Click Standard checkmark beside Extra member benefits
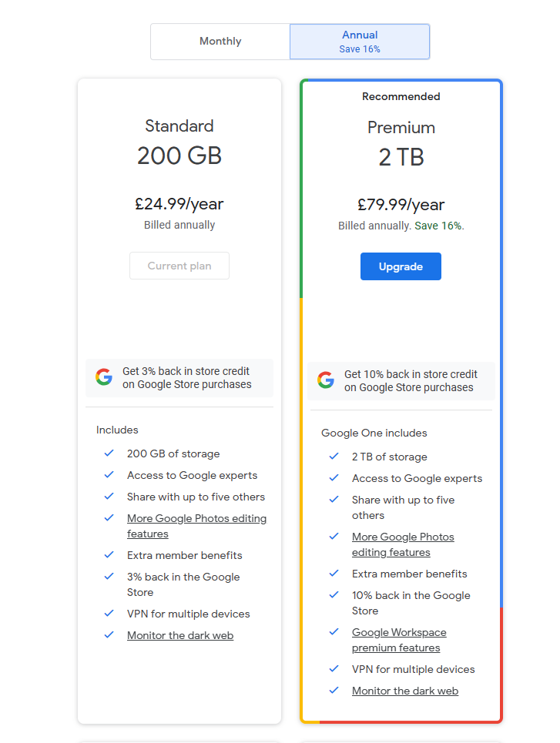Image resolution: width=560 pixels, height=743 pixels. [x=109, y=555]
